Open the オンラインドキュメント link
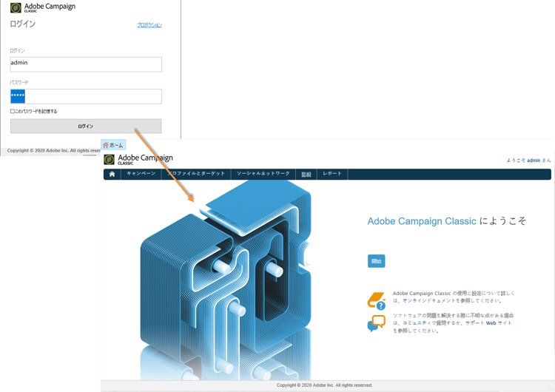Screen dimensions: 555x392 pyautogui.click(x=429, y=301)
